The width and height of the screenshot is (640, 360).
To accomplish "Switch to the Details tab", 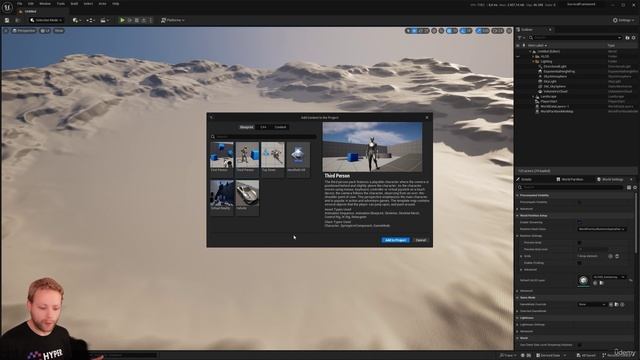I will [526, 180].
